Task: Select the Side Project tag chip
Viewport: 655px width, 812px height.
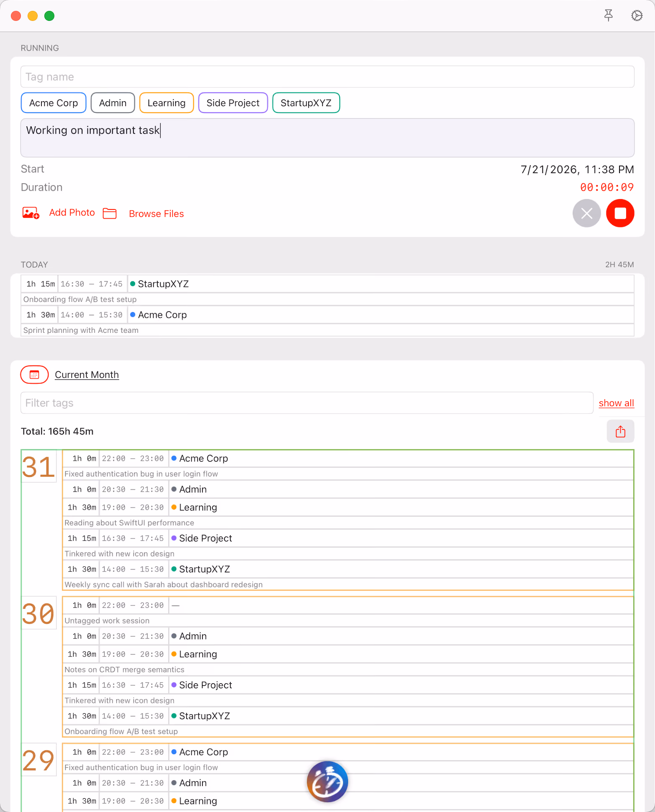Action: pyautogui.click(x=233, y=103)
